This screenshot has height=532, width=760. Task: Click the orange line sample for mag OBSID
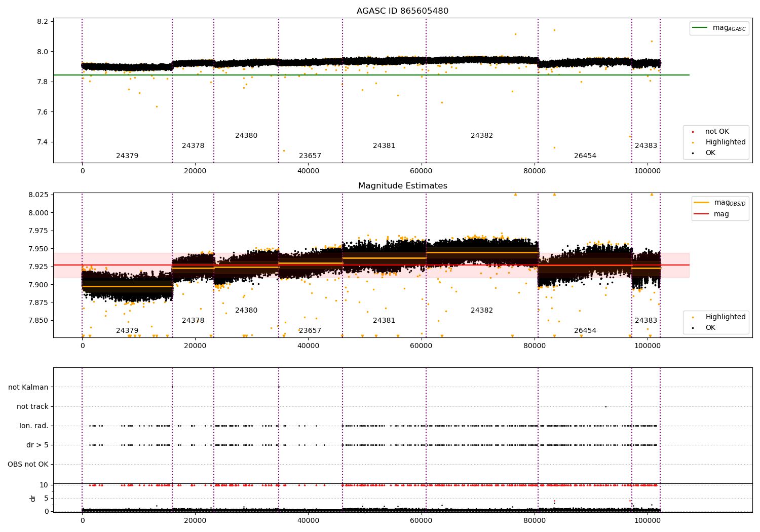[x=701, y=203]
